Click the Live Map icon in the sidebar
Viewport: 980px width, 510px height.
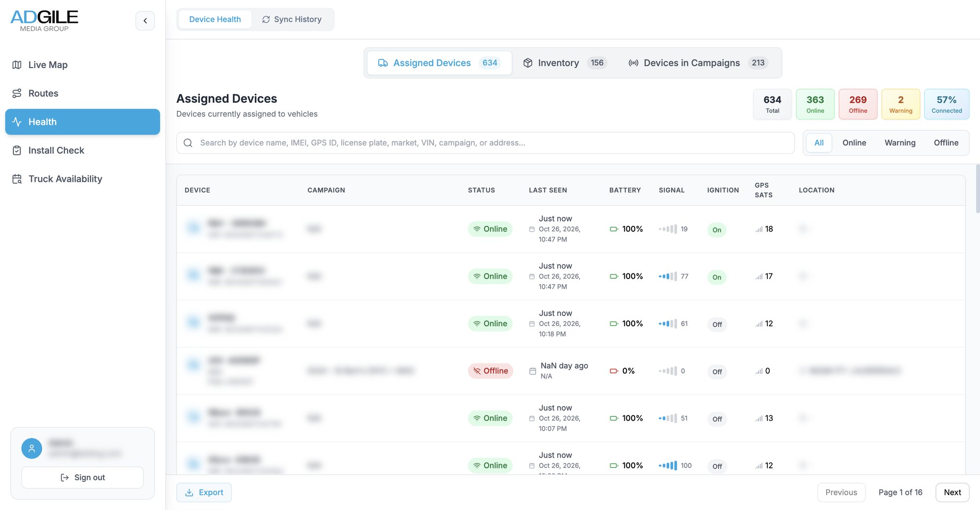pyautogui.click(x=17, y=65)
